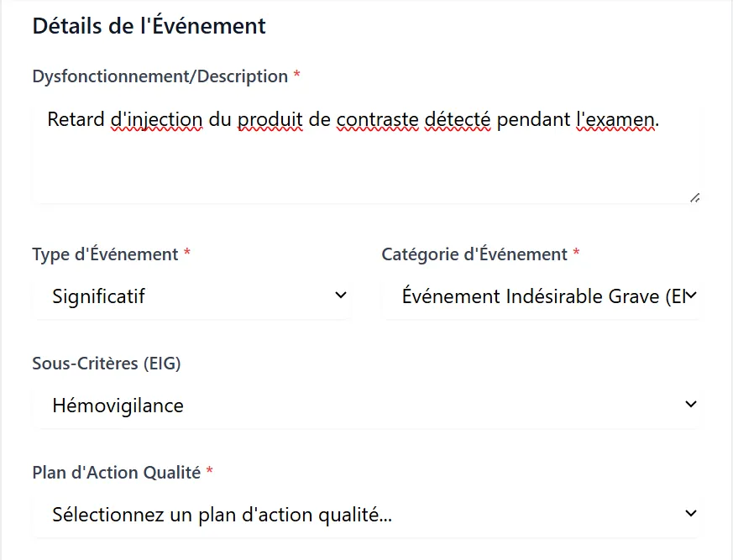This screenshot has height=560, width=733.
Task: Click the chevron arrow of Plan d'Action Qualité select
Action: click(x=691, y=513)
